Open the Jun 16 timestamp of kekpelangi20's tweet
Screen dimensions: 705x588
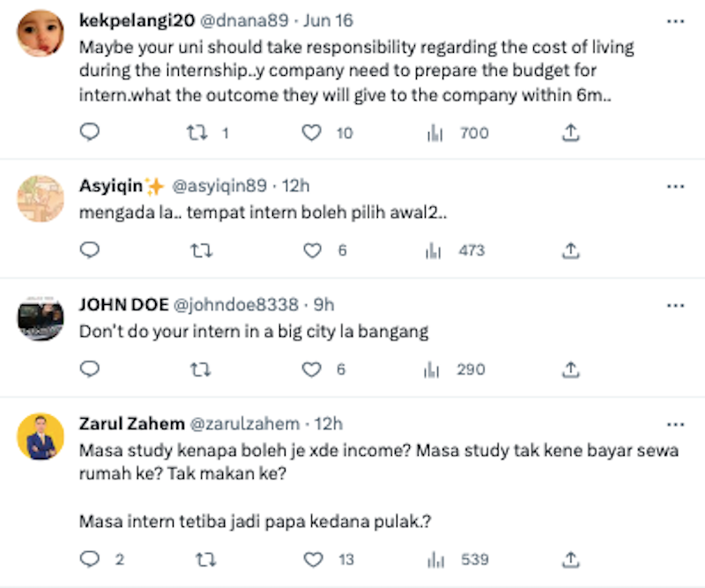(328, 20)
